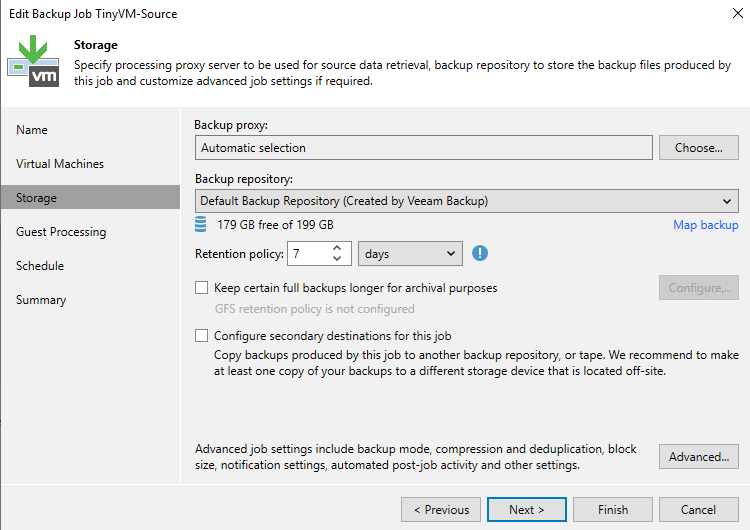Switch to the Virtual Machines step

(x=60, y=164)
